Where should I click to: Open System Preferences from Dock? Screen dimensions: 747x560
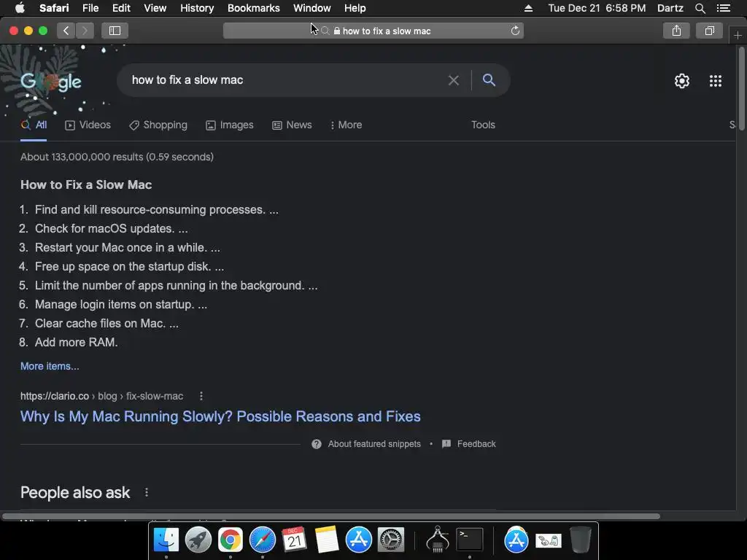tap(391, 540)
